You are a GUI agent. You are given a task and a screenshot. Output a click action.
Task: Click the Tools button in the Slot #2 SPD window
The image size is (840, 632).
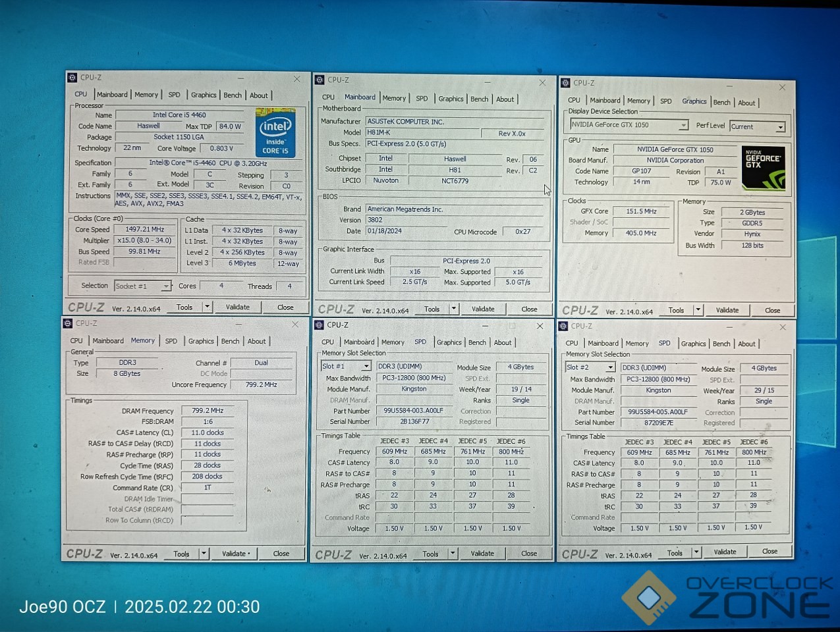[x=675, y=553]
